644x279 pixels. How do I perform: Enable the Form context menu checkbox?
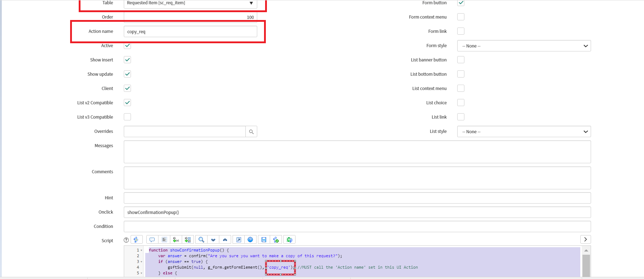coord(461,17)
